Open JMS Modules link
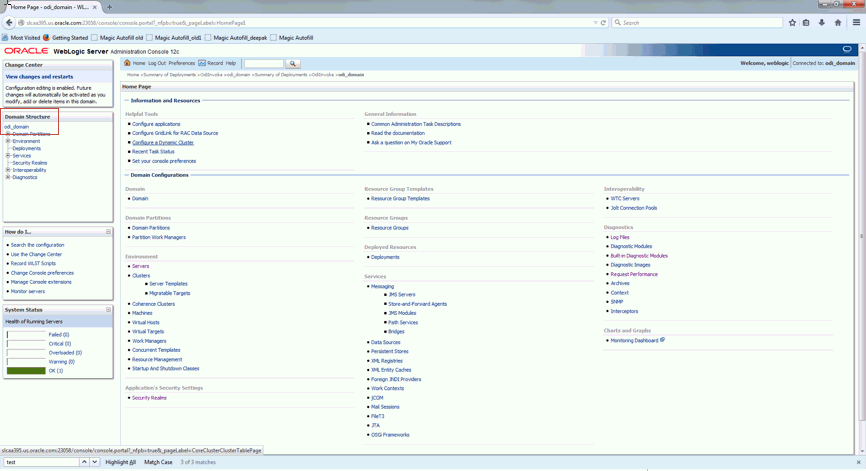The width and height of the screenshot is (866, 471). point(402,313)
